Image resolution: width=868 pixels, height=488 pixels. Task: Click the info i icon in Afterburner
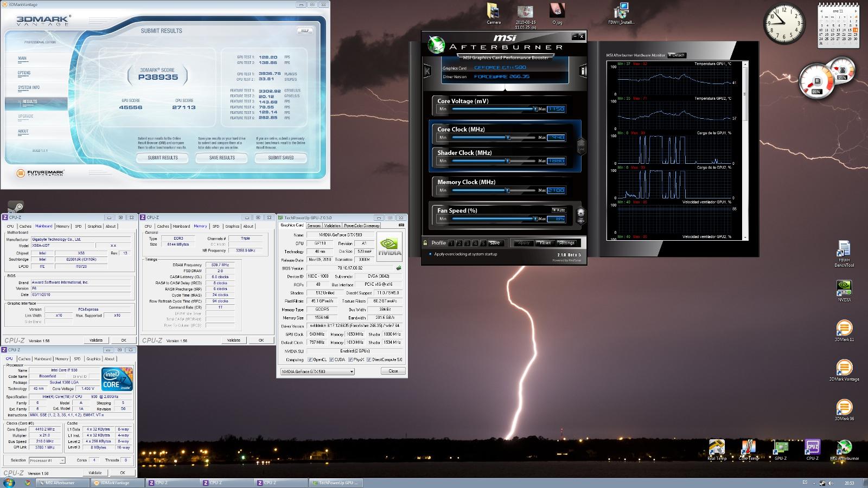[583, 71]
